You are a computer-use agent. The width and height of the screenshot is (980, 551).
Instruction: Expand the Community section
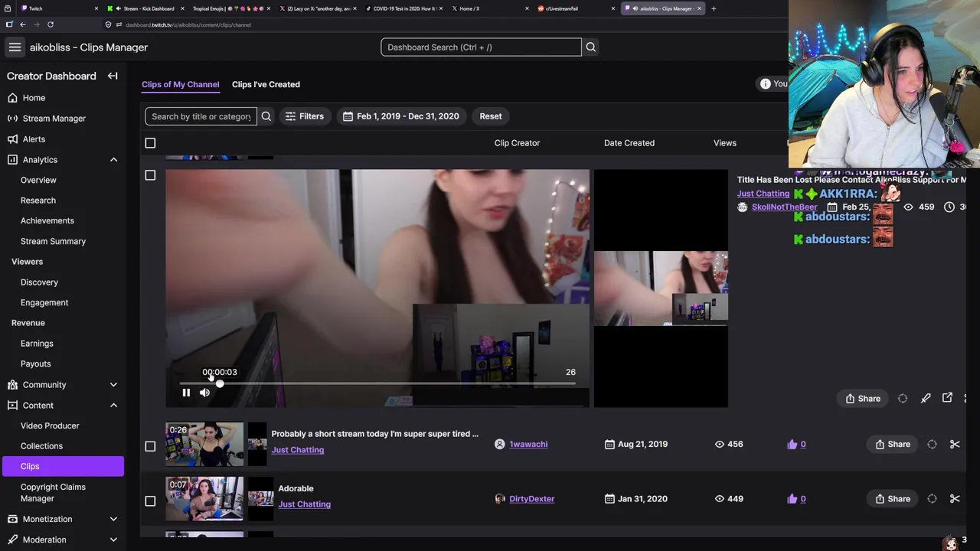(x=113, y=385)
